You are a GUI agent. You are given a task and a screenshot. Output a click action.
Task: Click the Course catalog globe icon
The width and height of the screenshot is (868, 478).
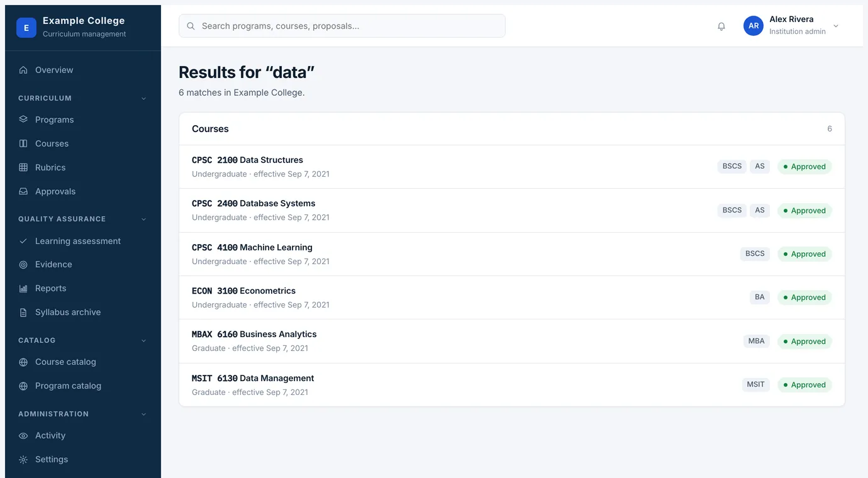23,362
